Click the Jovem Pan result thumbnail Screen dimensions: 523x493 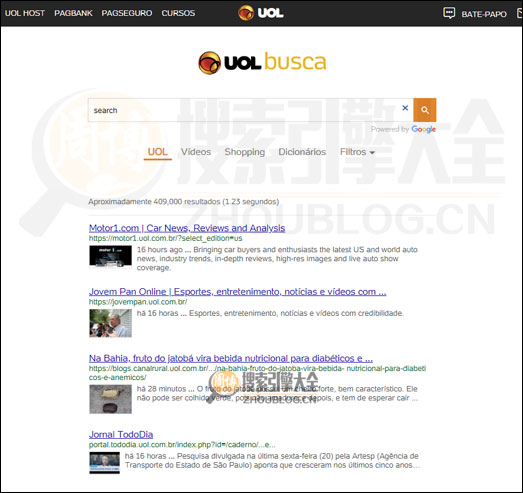coord(110,323)
